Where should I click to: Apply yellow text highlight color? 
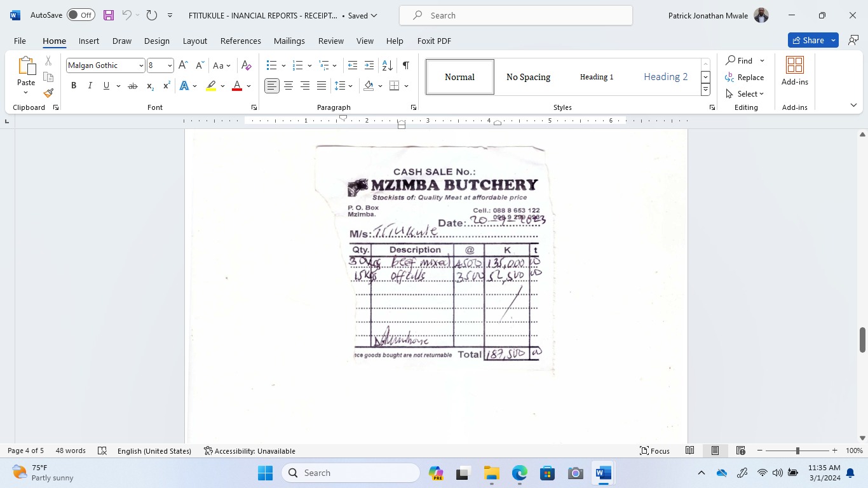click(x=211, y=86)
